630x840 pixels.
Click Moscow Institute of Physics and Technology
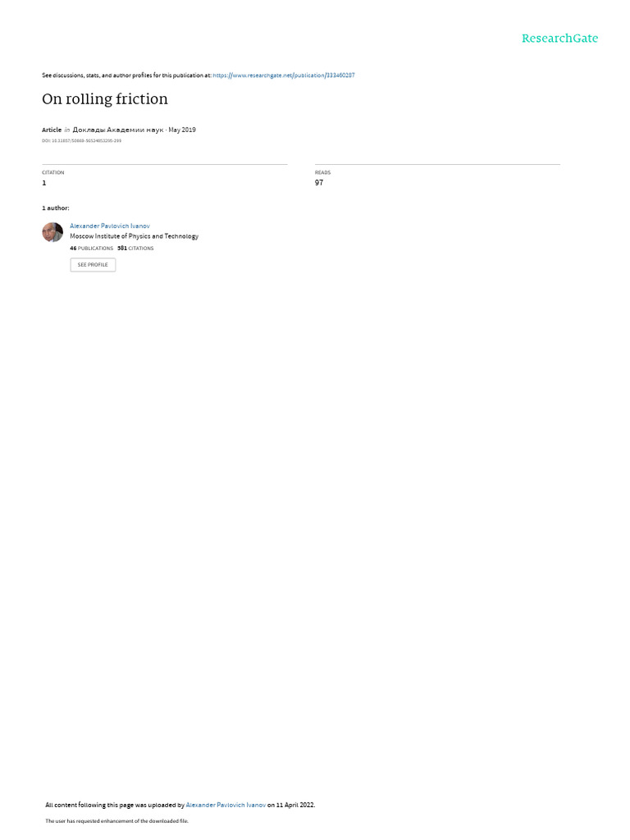134,236
